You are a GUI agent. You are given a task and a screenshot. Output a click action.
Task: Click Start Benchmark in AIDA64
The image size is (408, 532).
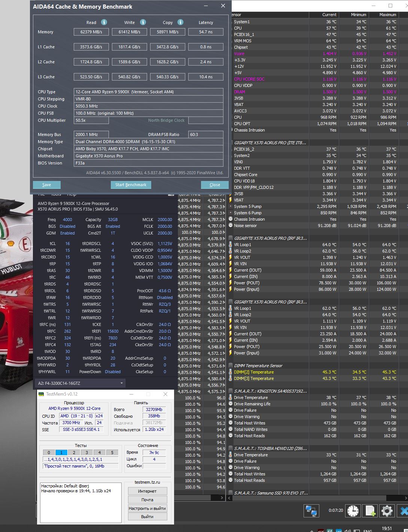pyautogui.click(x=131, y=185)
